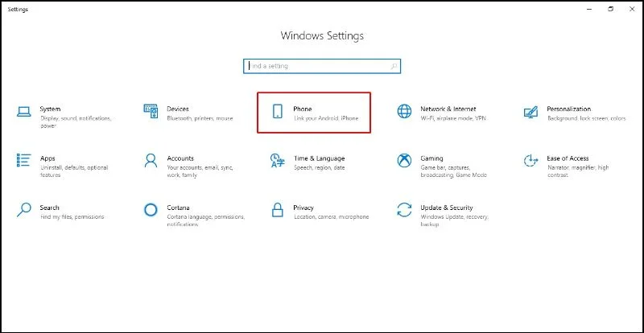
Task: Click 'Narrator, magnifier, high contrast' text
Action: pyautogui.click(x=578, y=171)
